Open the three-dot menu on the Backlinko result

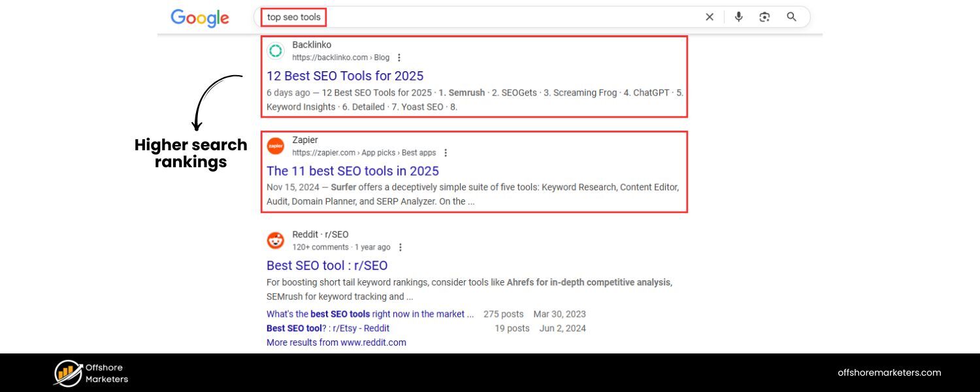click(x=399, y=57)
